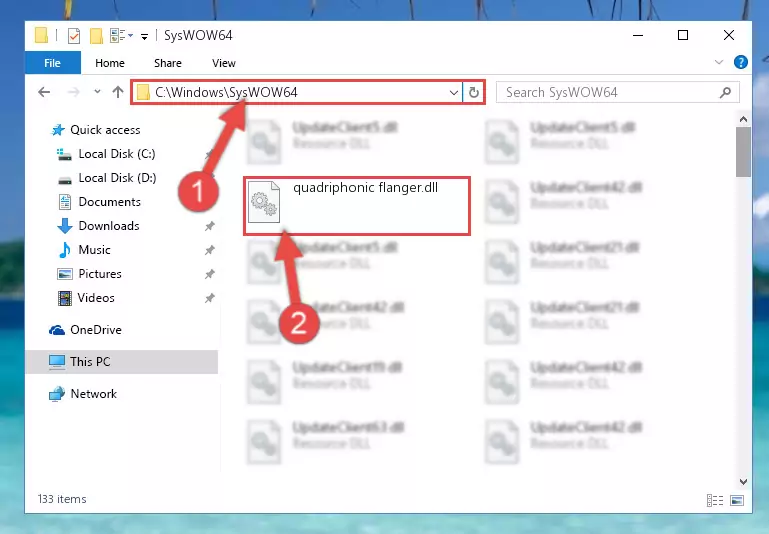Click the scrollbar up arrow
Screen dimensions: 769x534
click(743, 119)
